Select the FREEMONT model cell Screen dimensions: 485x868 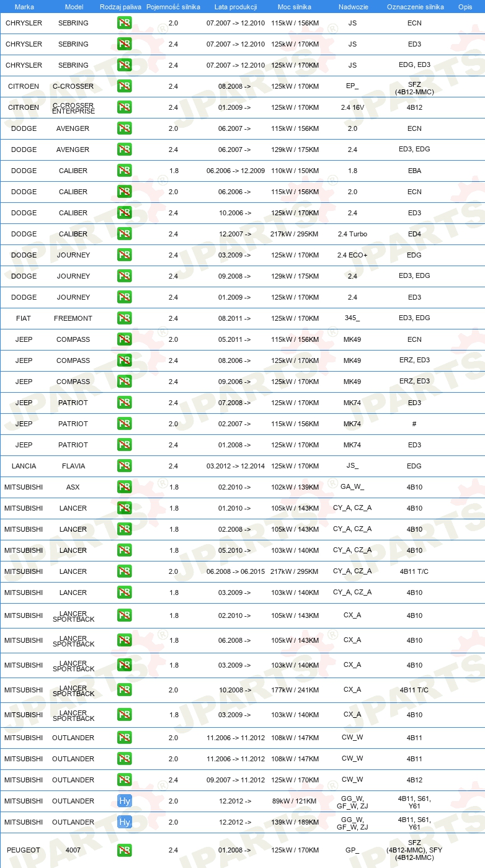73,319
